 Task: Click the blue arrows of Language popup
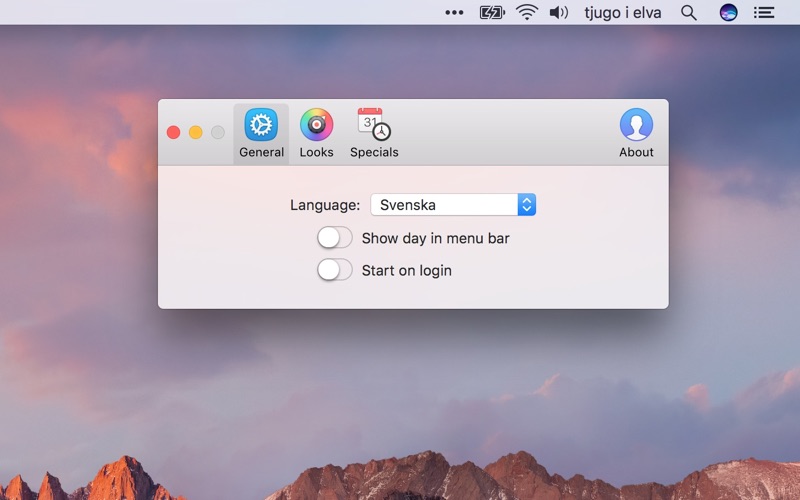[527, 205]
